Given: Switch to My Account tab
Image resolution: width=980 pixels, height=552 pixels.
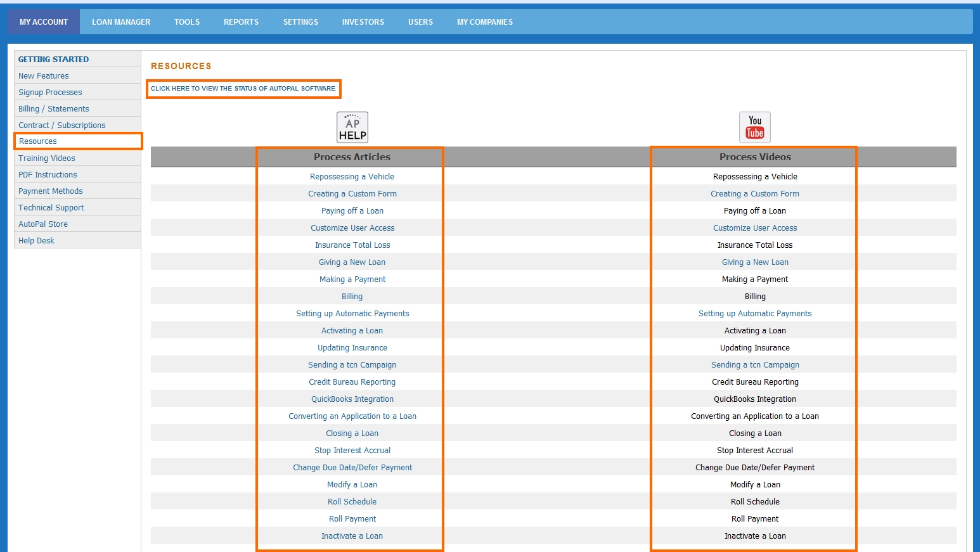Looking at the screenshot, I should pos(44,22).
